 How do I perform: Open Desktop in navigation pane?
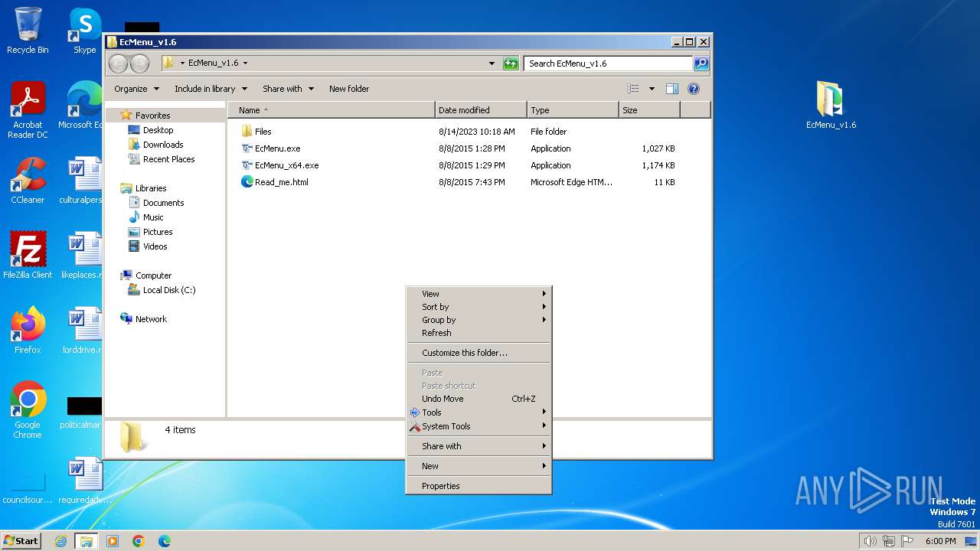point(158,130)
